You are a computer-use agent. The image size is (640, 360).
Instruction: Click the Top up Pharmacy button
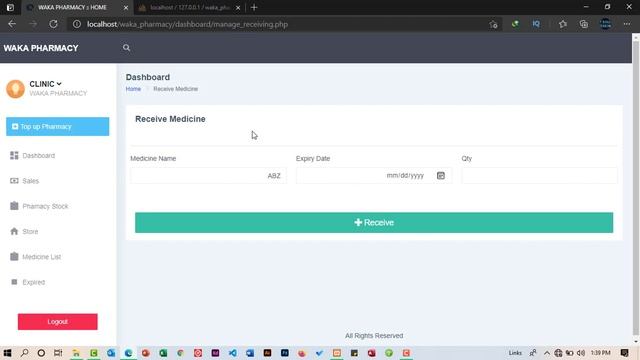coord(58,127)
